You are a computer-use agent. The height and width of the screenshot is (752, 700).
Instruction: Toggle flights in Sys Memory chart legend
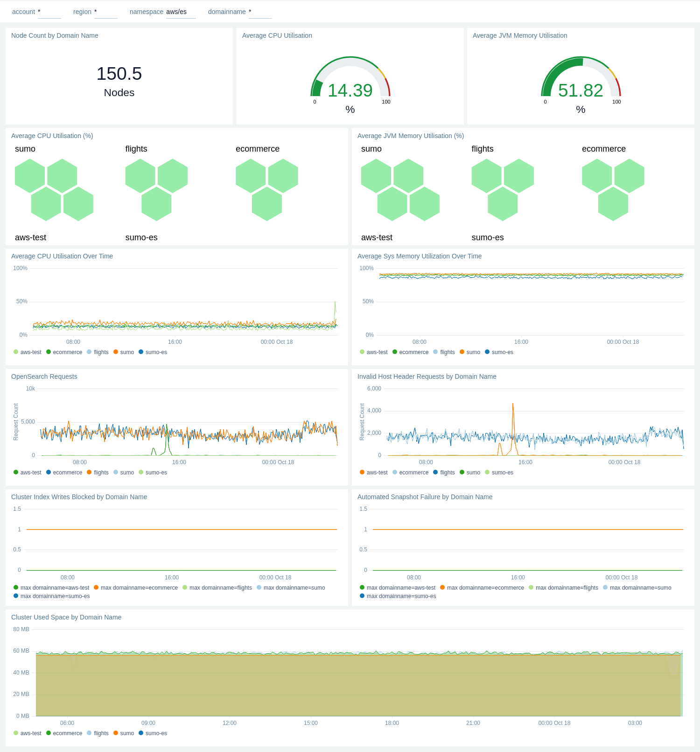click(x=444, y=352)
